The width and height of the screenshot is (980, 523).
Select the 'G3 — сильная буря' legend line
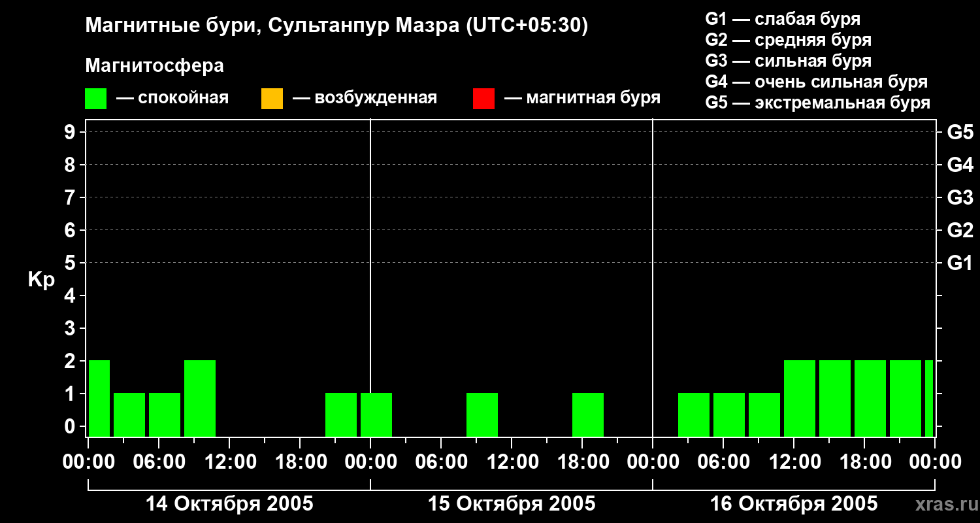click(x=788, y=61)
